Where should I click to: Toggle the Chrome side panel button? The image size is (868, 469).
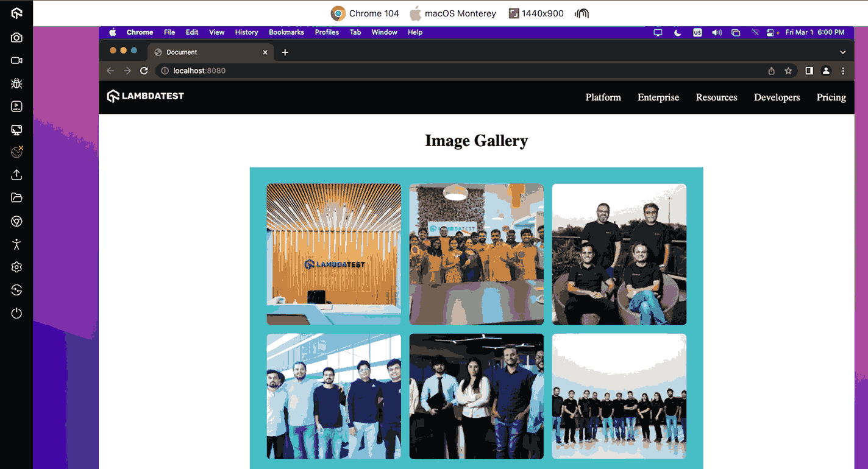[x=809, y=71]
